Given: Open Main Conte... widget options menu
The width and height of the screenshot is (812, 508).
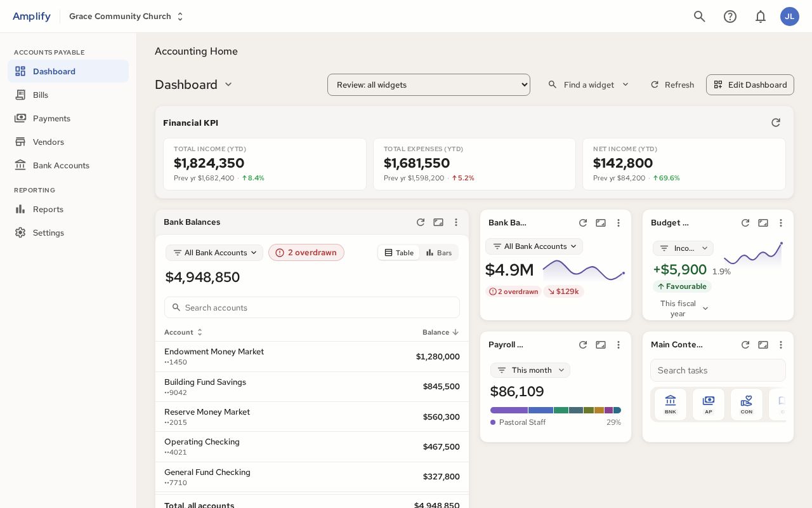Looking at the screenshot, I should pyautogui.click(x=781, y=345).
